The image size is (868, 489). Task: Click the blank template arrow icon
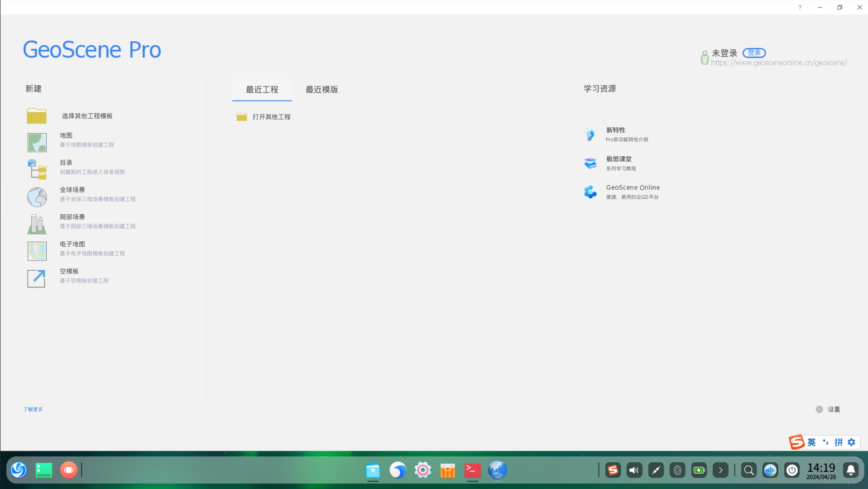coord(37,278)
